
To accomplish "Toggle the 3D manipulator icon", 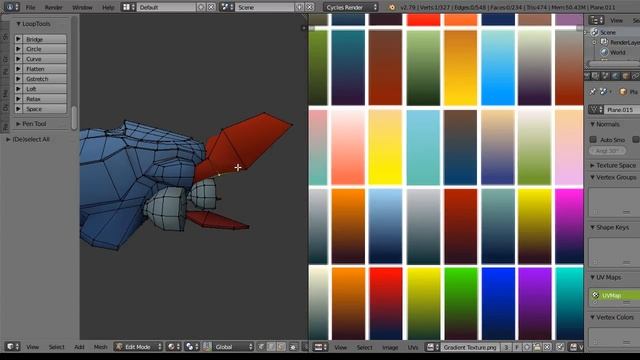I will coord(207,347).
